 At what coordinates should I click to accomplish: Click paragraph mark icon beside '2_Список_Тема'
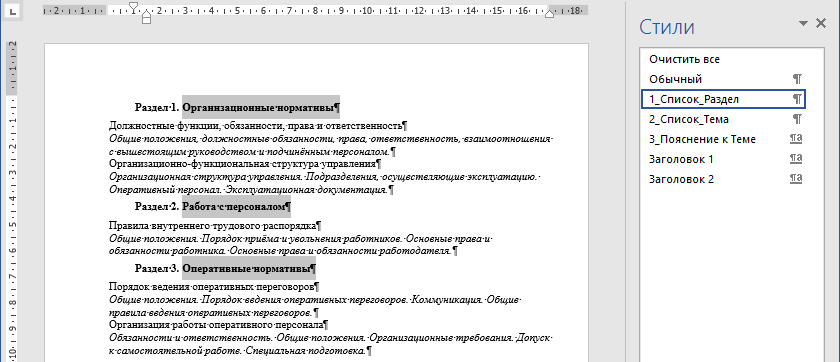point(797,119)
